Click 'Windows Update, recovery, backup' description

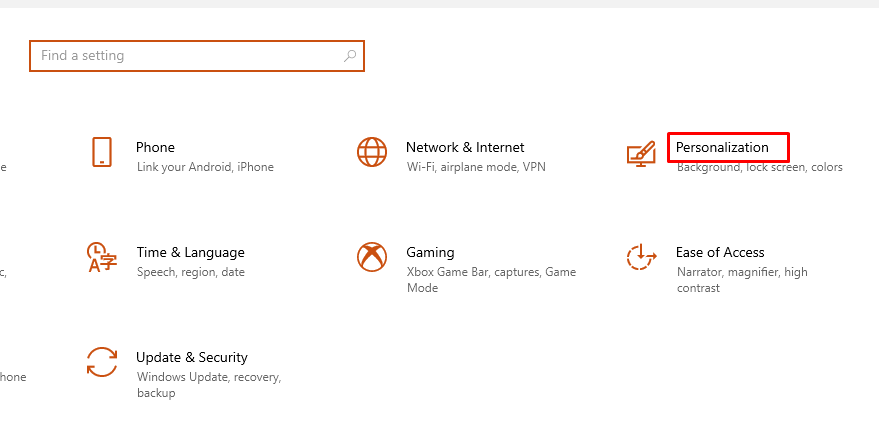209,385
